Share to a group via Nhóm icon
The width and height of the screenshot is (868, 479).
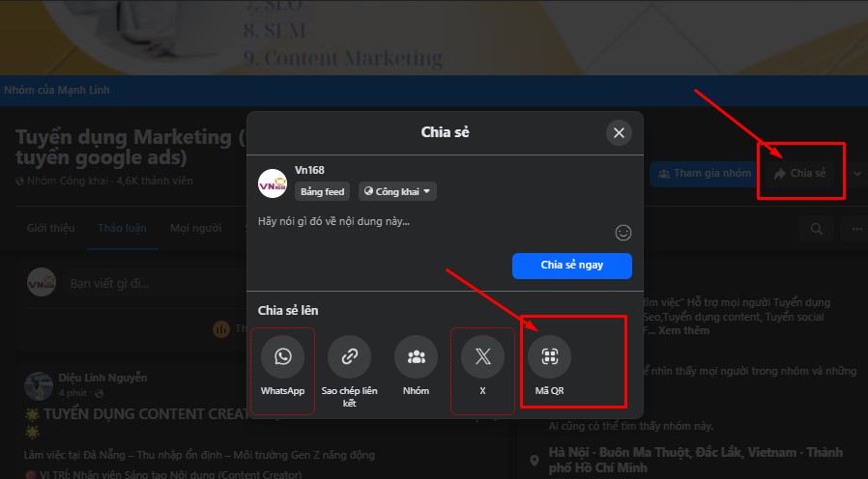tap(416, 356)
